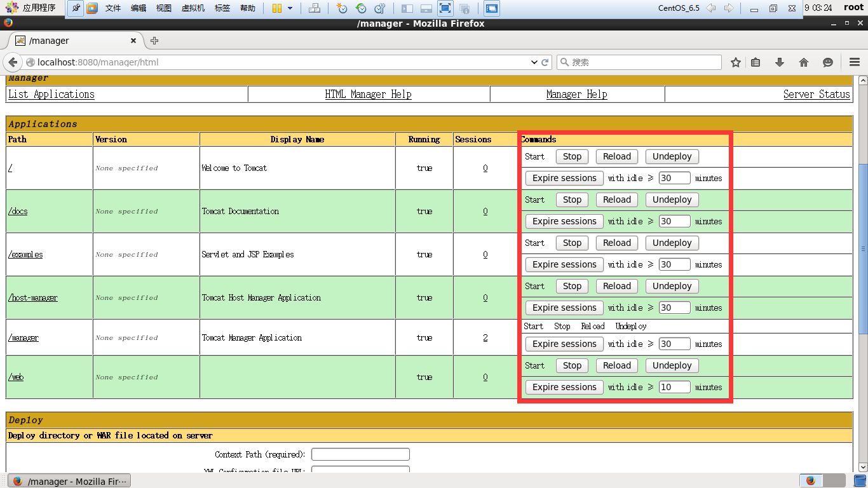This screenshot has width=868, height=488.
Task: Expire sessions for the /manager application
Action: click(x=564, y=344)
